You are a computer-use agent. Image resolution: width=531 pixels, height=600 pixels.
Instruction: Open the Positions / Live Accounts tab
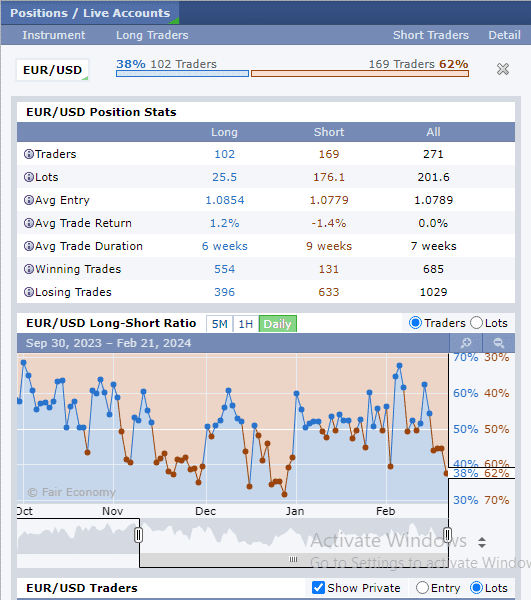click(x=90, y=13)
